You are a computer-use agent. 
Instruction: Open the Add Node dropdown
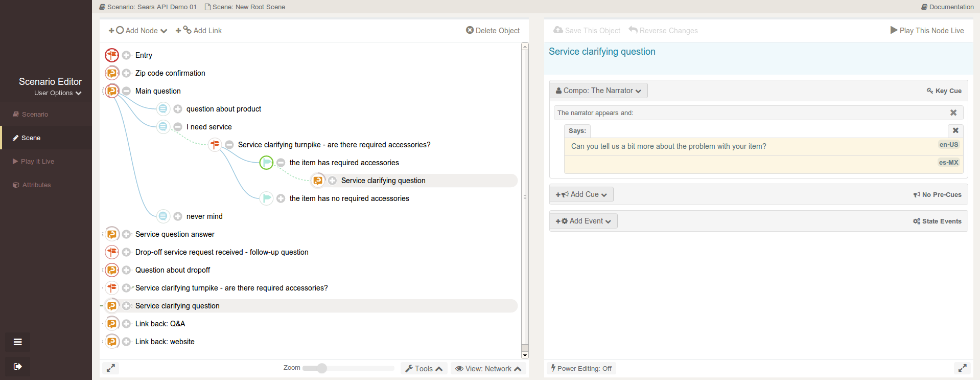(x=138, y=31)
